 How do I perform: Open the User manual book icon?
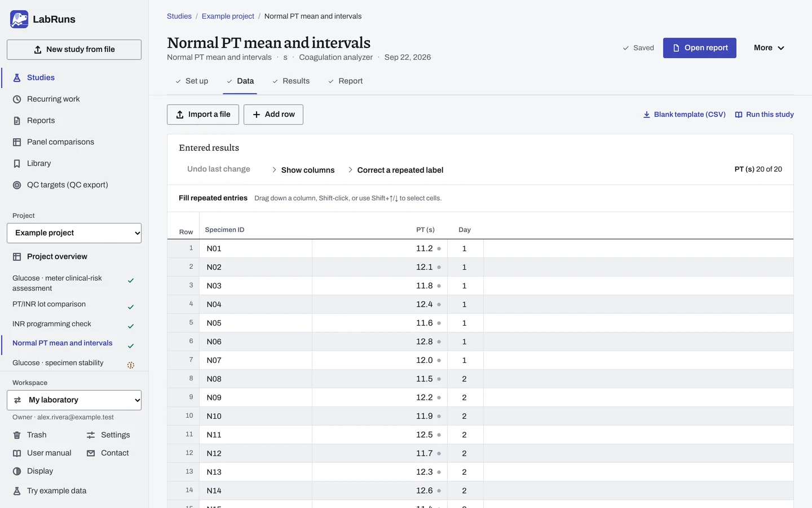pyautogui.click(x=17, y=453)
